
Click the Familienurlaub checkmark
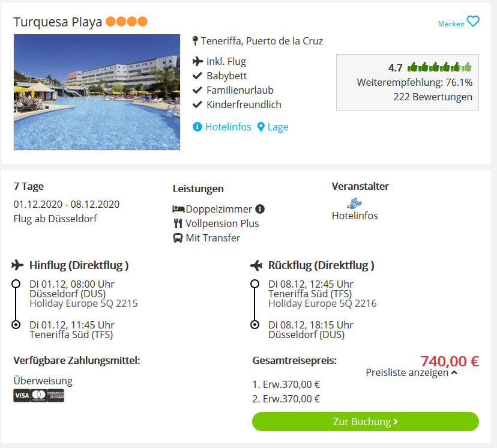[x=197, y=90]
